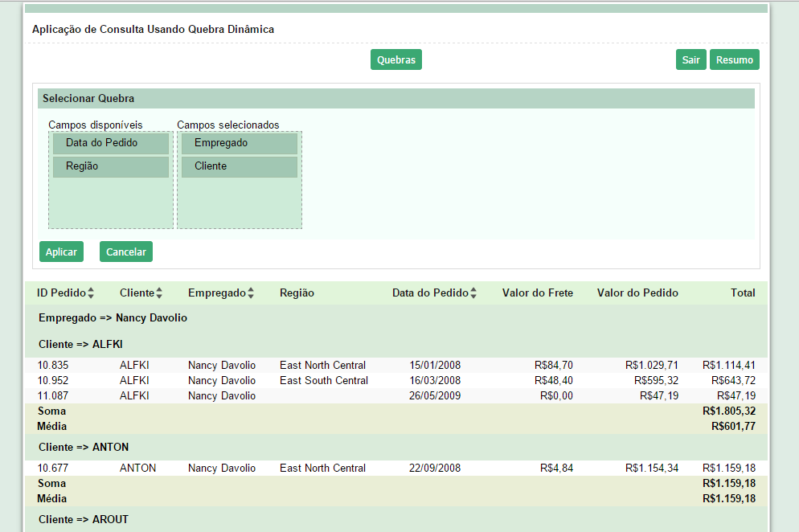This screenshot has height=532, width=799.
Task: Select the Região available field
Action: [111, 166]
